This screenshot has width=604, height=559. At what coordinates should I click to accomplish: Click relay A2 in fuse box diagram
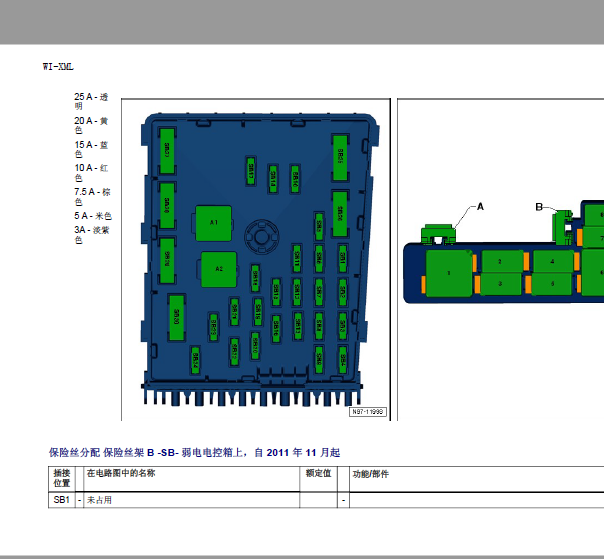tap(219, 269)
